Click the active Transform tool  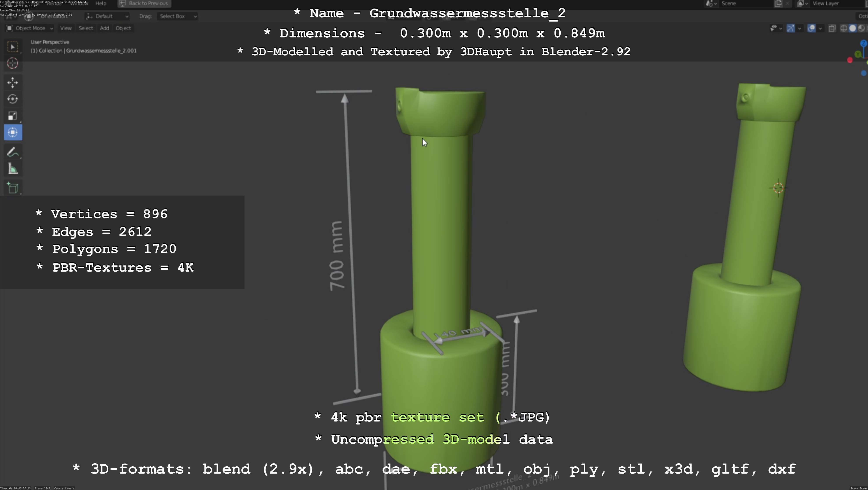pos(13,132)
